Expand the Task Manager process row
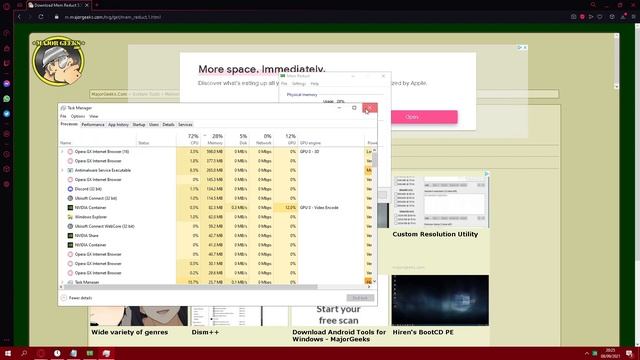Image resolution: width=640 pixels, height=360 pixels. coord(62,282)
